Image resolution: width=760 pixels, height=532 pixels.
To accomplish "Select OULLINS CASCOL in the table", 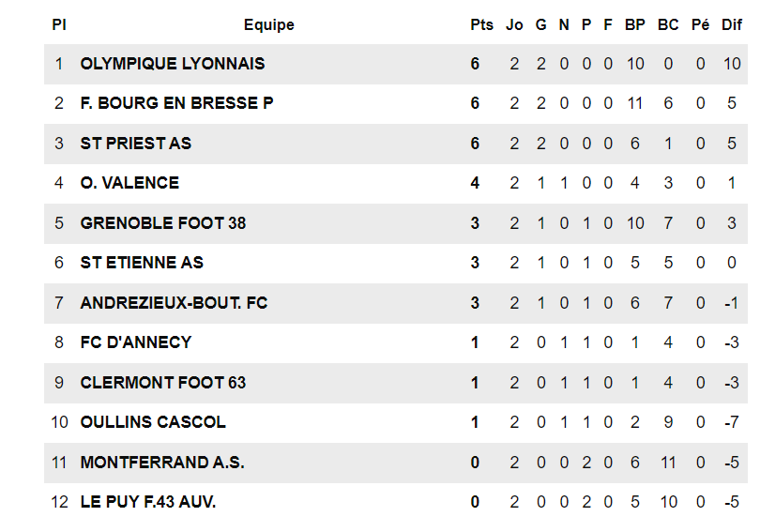I will (x=153, y=422).
